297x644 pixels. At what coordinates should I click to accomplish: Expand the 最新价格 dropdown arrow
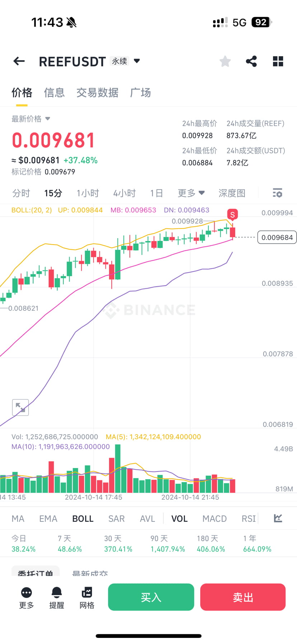pyautogui.click(x=48, y=119)
